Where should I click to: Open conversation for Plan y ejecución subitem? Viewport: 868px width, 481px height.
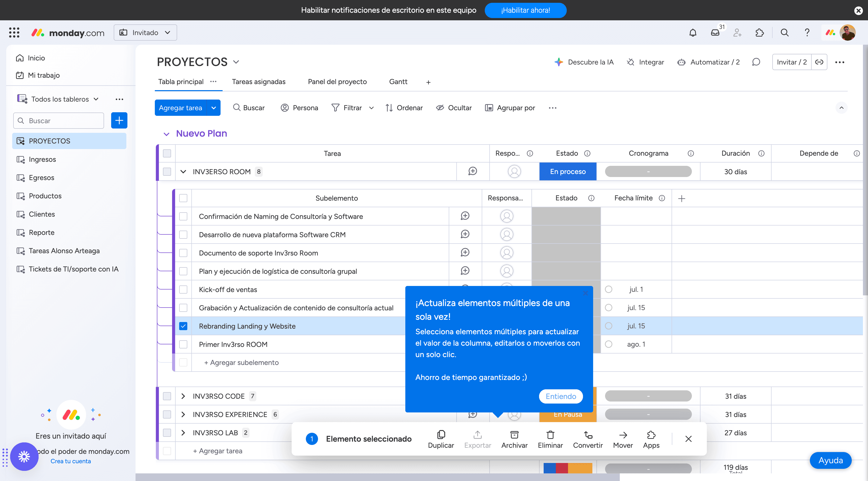click(x=465, y=271)
